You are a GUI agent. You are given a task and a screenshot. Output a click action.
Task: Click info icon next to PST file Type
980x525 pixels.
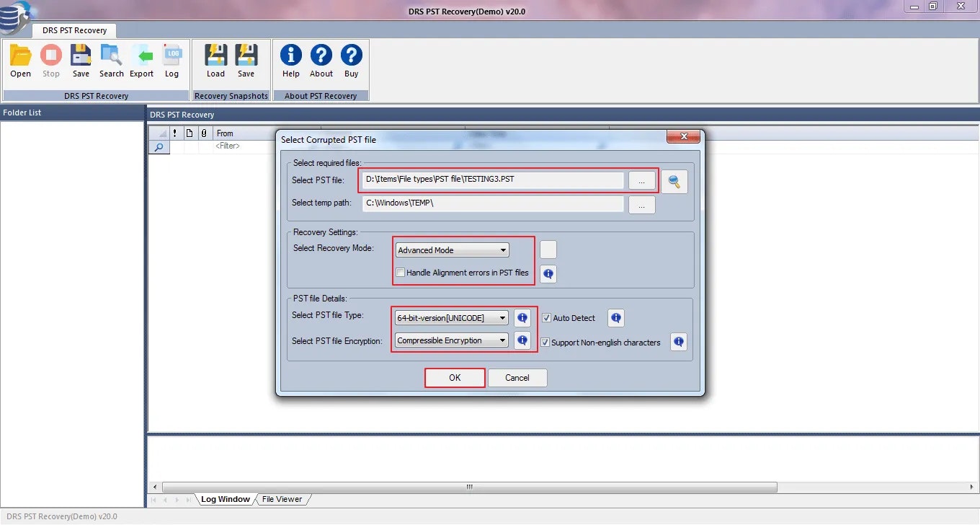point(522,317)
